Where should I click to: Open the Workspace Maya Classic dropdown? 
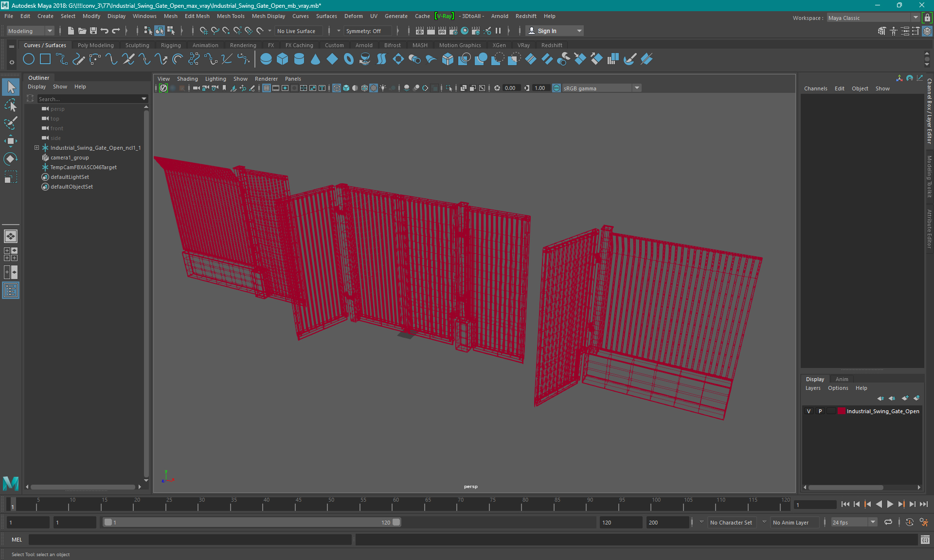(x=873, y=17)
